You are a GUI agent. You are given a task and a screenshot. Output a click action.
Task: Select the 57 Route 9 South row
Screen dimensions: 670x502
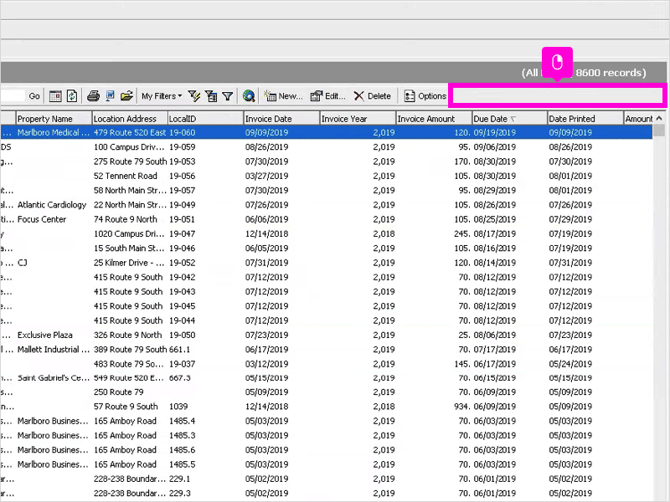[326, 406]
